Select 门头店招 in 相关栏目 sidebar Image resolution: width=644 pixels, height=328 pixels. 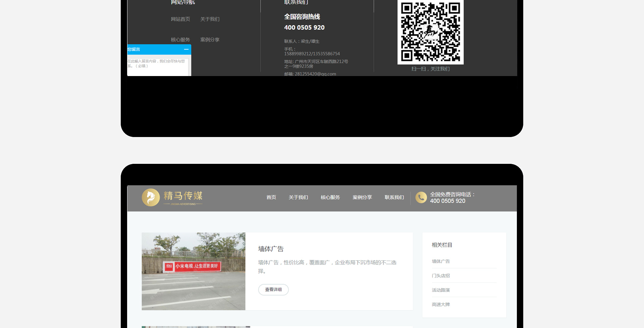point(441,276)
